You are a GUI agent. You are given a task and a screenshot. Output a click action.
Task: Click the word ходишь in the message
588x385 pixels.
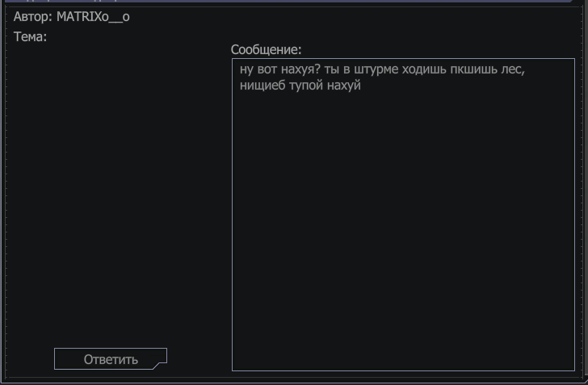click(x=424, y=69)
